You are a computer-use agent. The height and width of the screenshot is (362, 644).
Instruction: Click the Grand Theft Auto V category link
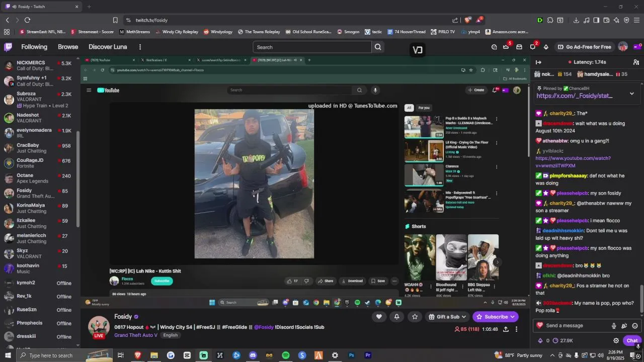coord(136,335)
